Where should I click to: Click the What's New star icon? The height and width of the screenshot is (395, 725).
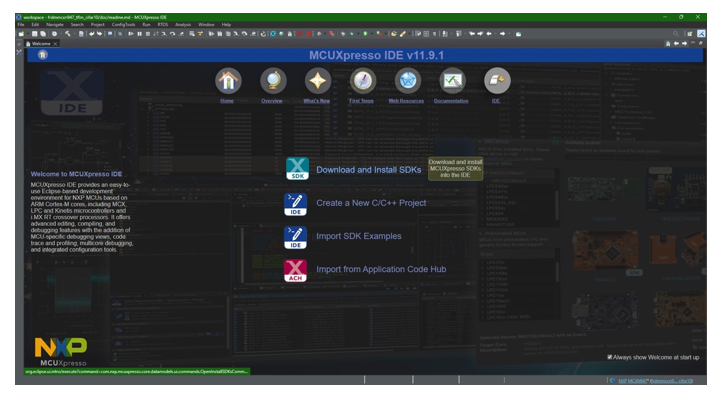[x=317, y=81]
